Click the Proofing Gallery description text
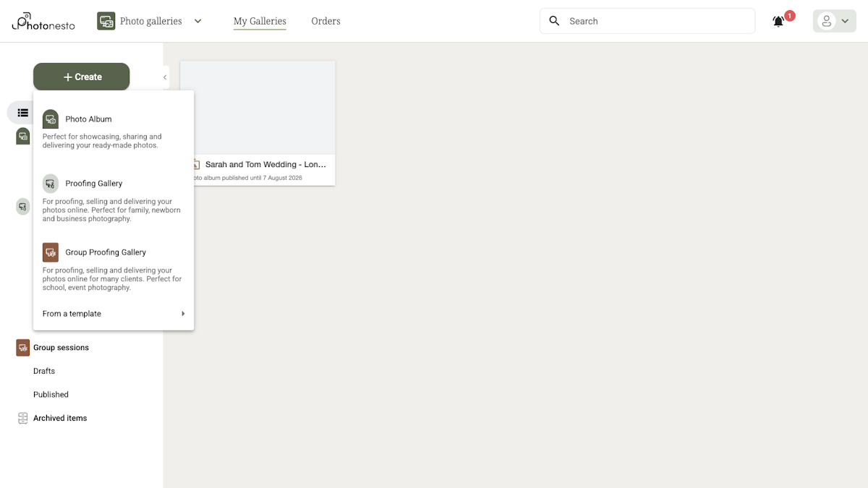Image resolution: width=868 pixels, height=488 pixels. click(112, 210)
